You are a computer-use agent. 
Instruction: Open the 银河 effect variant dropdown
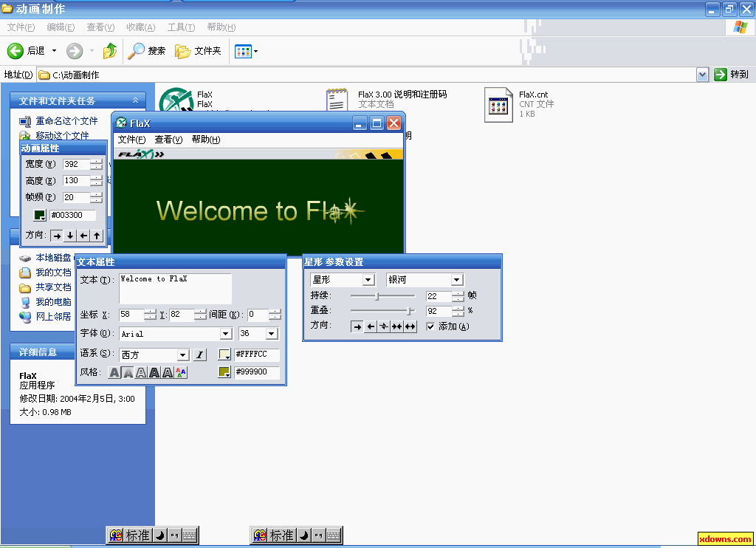tap(456, 280)
